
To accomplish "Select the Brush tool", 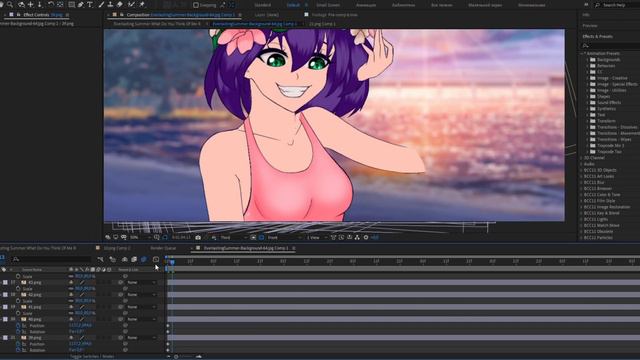I will 101,4.
